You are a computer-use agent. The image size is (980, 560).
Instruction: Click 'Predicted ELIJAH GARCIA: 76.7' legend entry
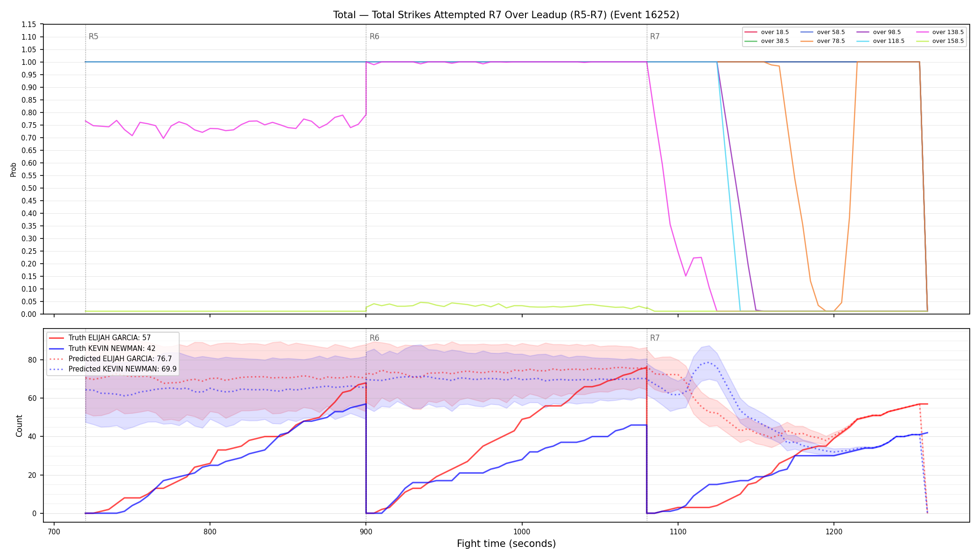point(111,359)
